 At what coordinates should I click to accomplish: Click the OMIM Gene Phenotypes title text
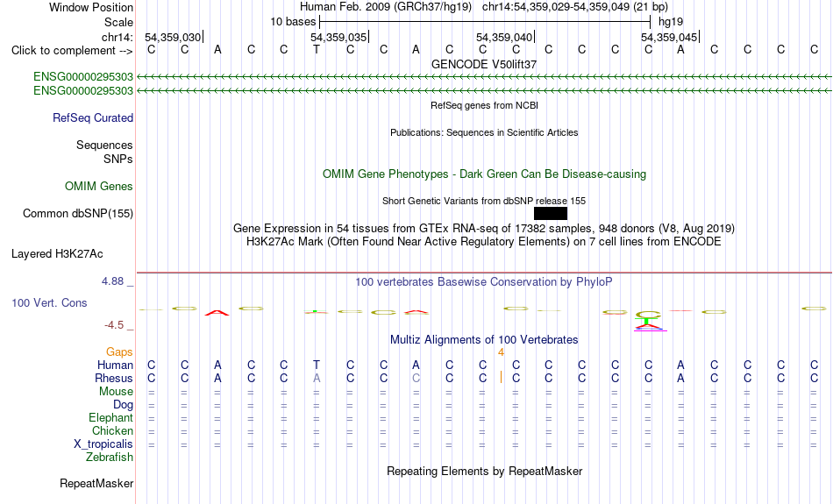tap(485, 174)
